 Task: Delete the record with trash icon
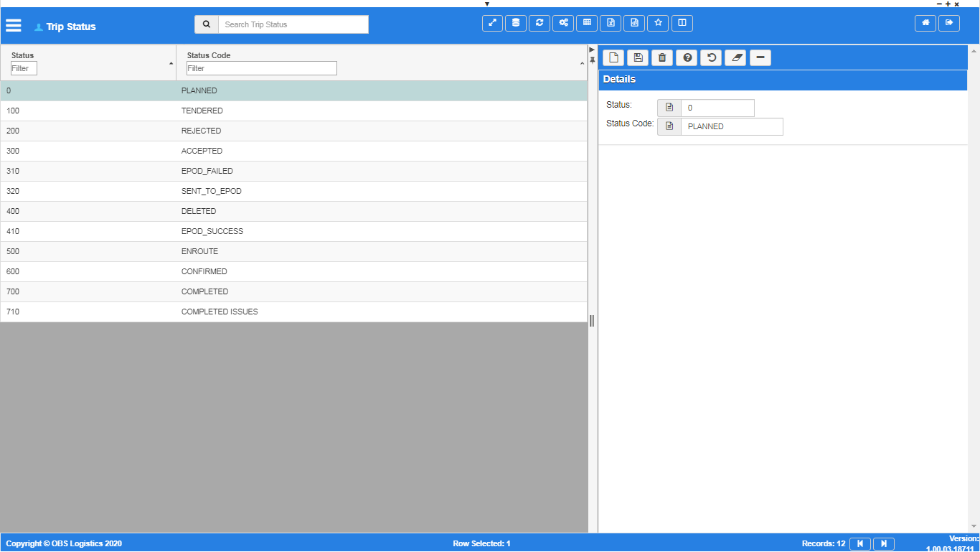coord(662,57)
